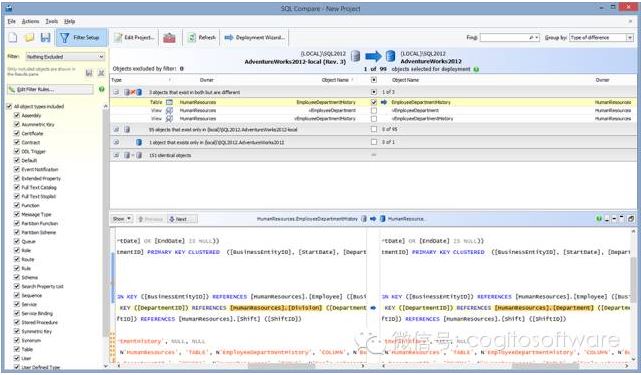
Task: Check the vEmployeeDepartmentHistory row deployment checkbox
Action: (374, 119)
